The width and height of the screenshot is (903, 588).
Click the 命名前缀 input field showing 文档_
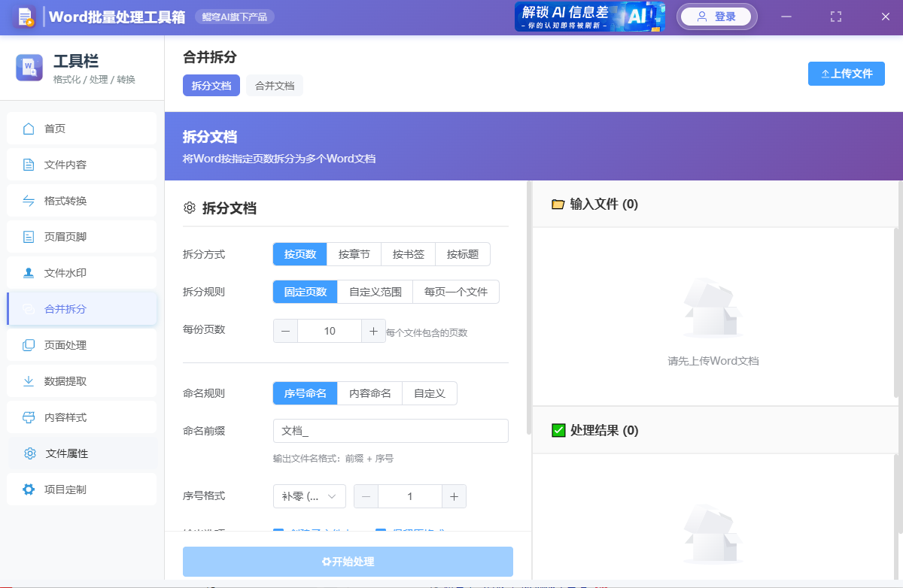pyautogui.click(x=391, y=430)
